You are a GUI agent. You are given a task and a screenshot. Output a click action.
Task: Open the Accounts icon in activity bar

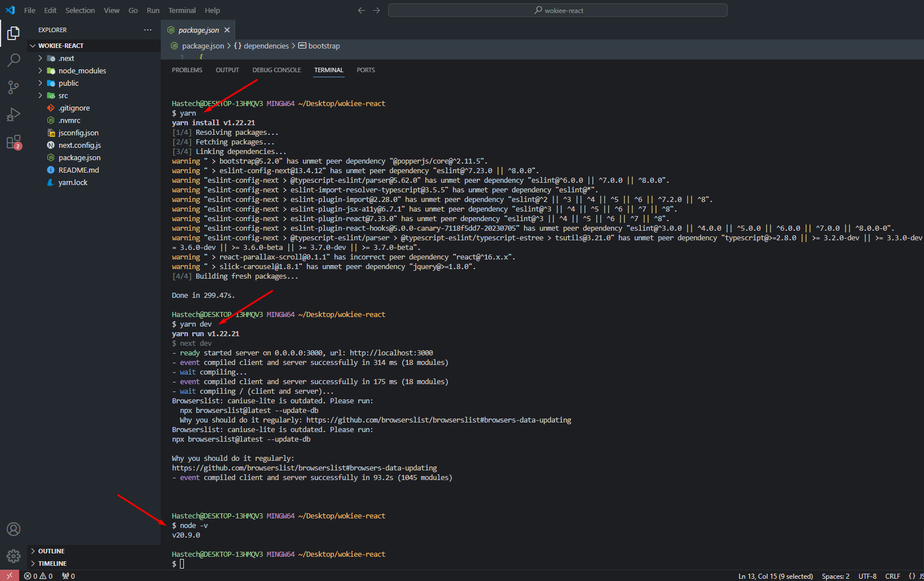[x=14, y=529]
